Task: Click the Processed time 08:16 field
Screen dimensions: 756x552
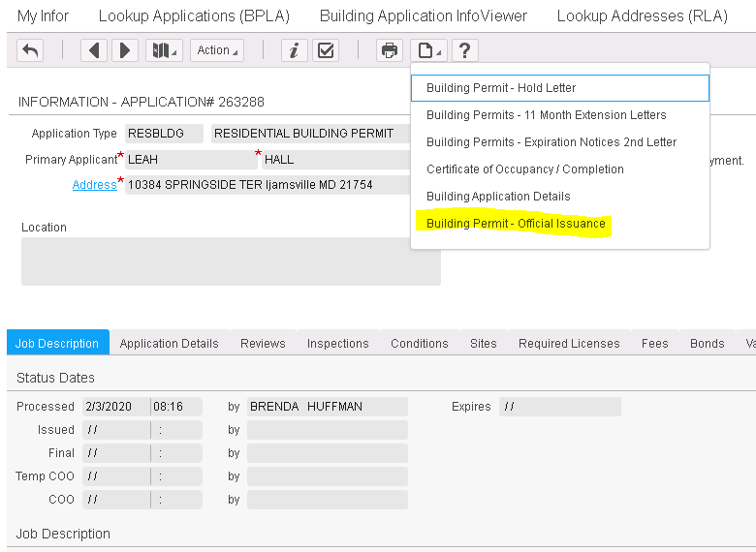Action: [176, 407]
